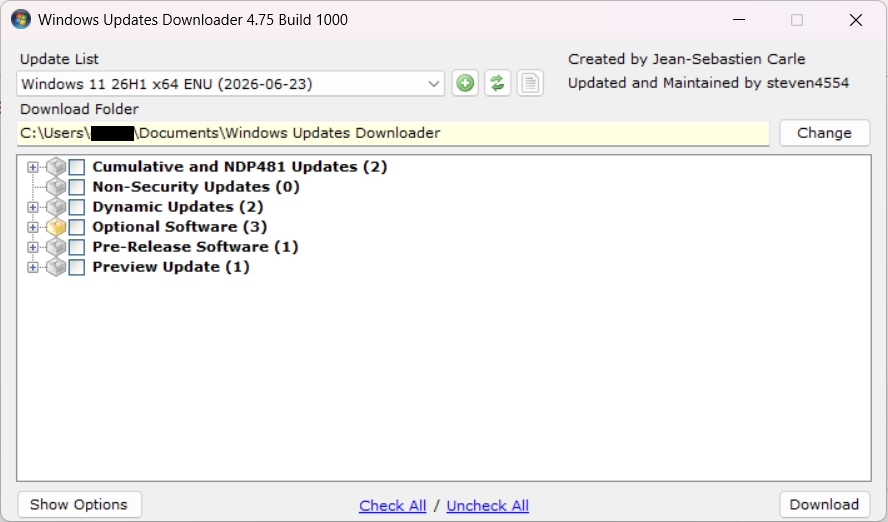Minimize the Windows Updates Downloader window
888x522 pixels.
tap(739, 20)
